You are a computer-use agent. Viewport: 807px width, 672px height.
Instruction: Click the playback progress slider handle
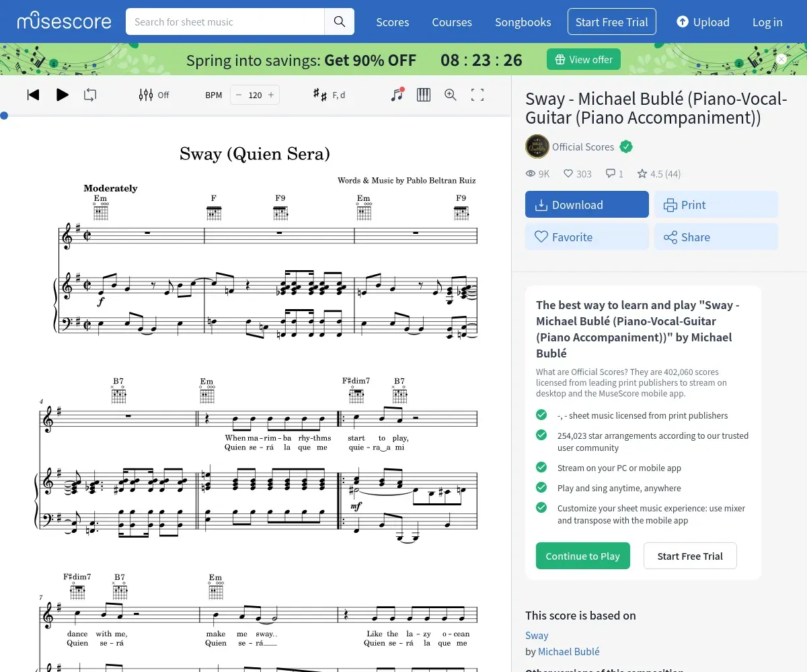coord(4,116)
